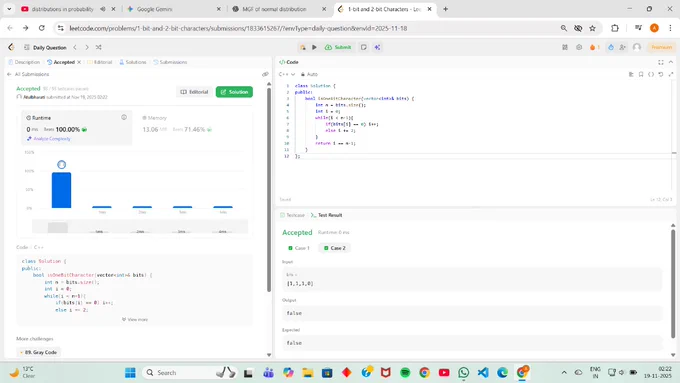Switch to MGF of normal distribution tab
Screen dimensions: 680x383
(279, 9)
